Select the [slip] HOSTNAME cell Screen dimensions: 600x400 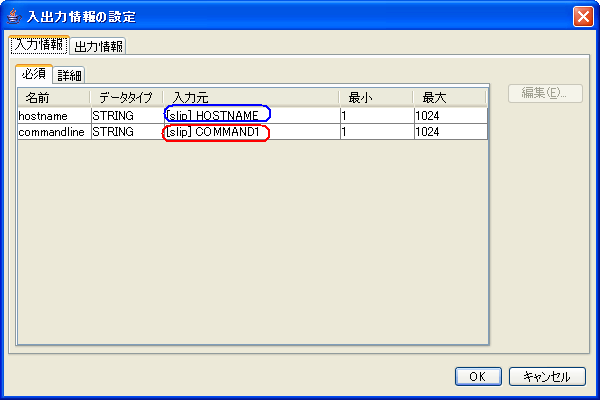[252, 116]
